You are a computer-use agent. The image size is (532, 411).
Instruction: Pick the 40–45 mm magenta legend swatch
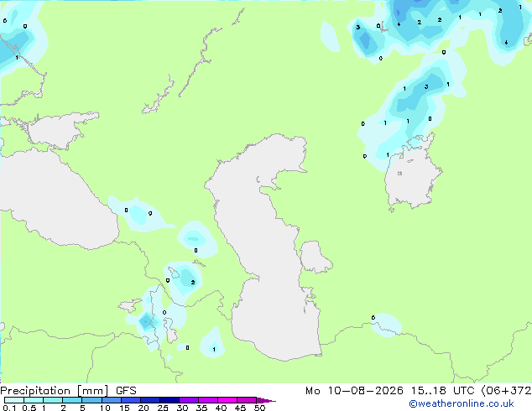(x=227, y=400)
